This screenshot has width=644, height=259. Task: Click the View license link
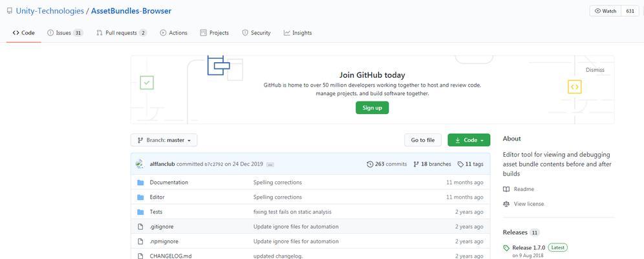(529, 204)
